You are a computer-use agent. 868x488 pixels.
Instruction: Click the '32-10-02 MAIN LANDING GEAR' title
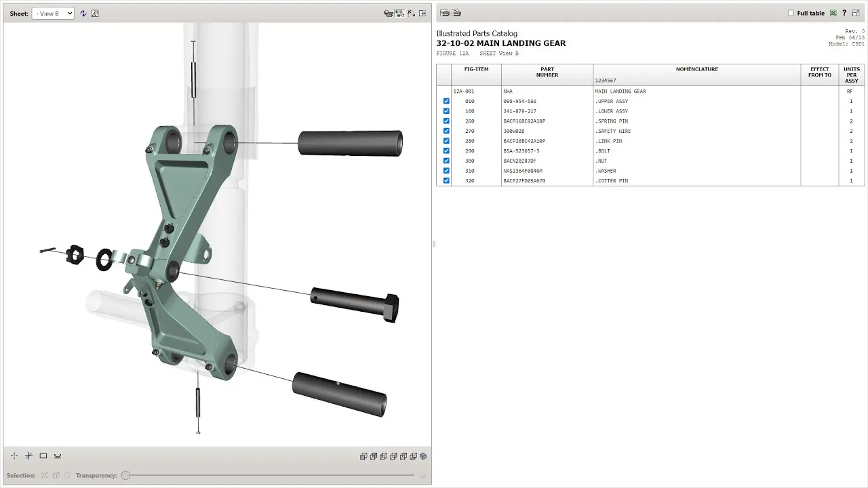click(501, 43)
